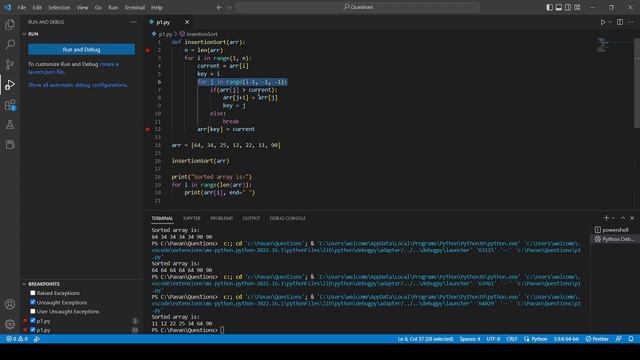The height and width of the screenshot is (360, 640).
Task: Open the Source Control view
Action: click(10, 64)
